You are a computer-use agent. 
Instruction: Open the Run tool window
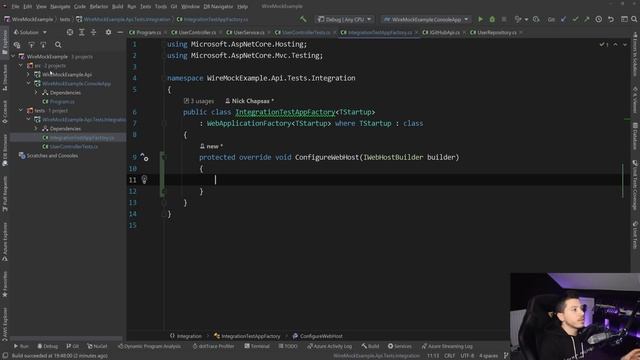(x=21, y=346)
